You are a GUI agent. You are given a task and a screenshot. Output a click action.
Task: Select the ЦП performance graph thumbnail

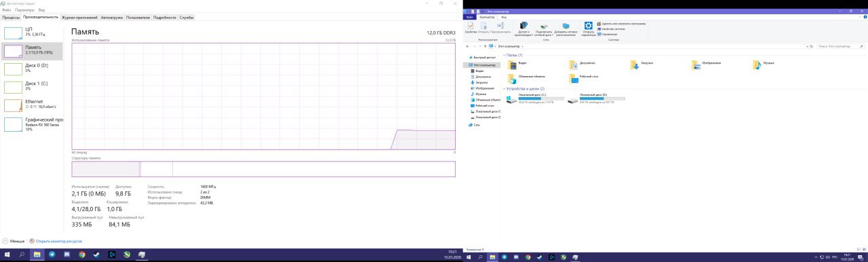13,33
